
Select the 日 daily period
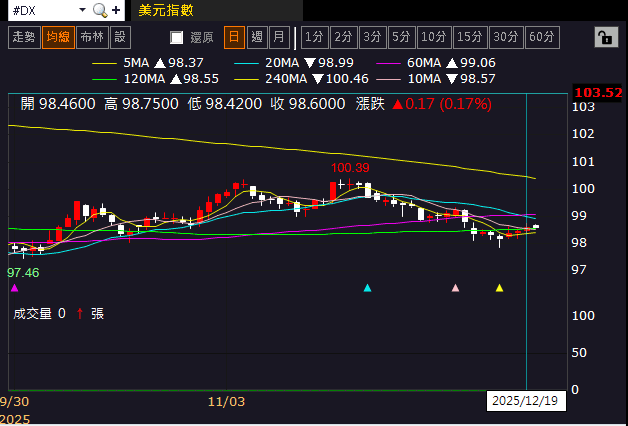coord(234,37)
